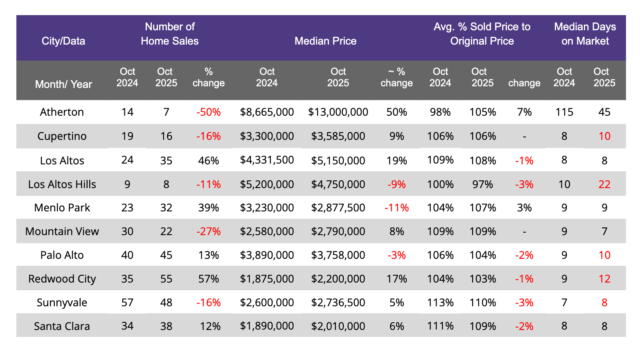Click the Redwood City row label

point(62,279)
